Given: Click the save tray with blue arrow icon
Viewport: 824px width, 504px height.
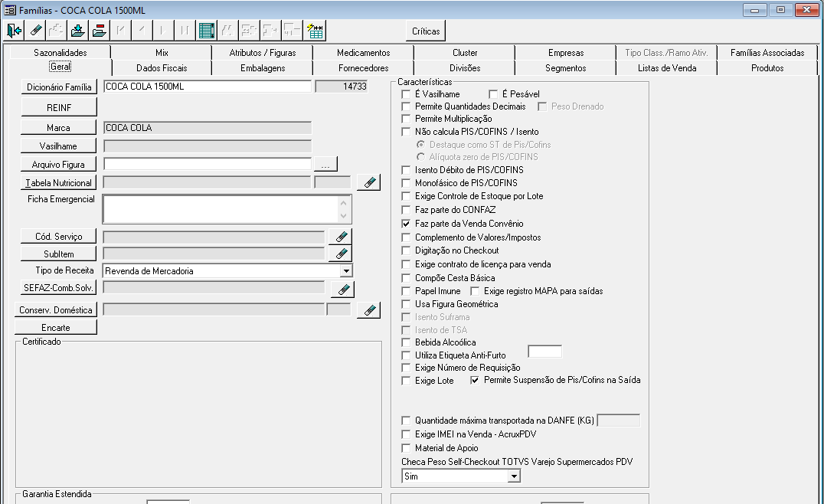Looking at the screenshot, I should (x=78, y=31).
